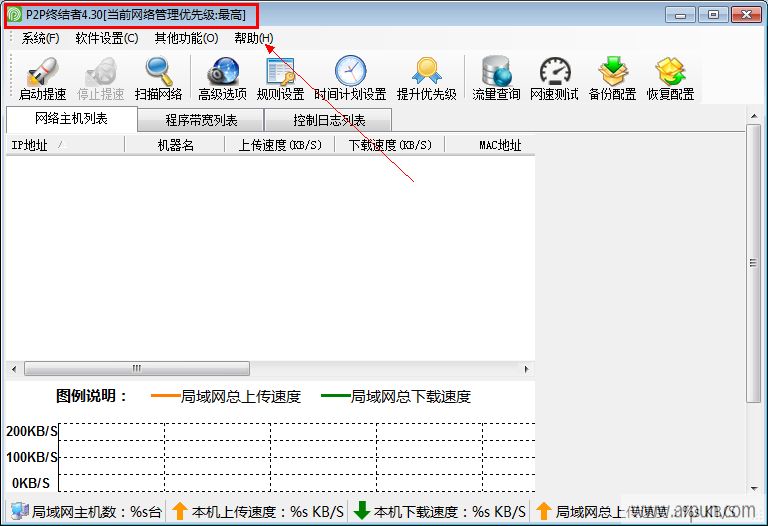This screenshot has height=526, width=768.
Task: Click the 本机下载速度 status bar text
Action: coord(450,512)
